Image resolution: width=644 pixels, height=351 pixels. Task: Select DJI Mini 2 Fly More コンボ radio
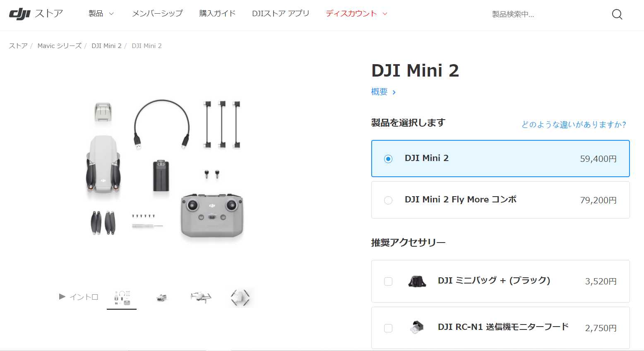click(x=388, y=200)
